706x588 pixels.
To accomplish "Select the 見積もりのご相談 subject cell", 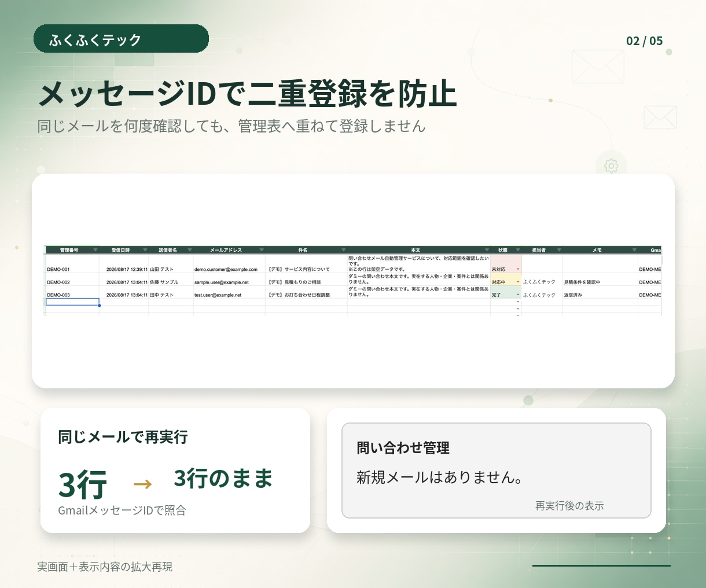I will (306, 280).
